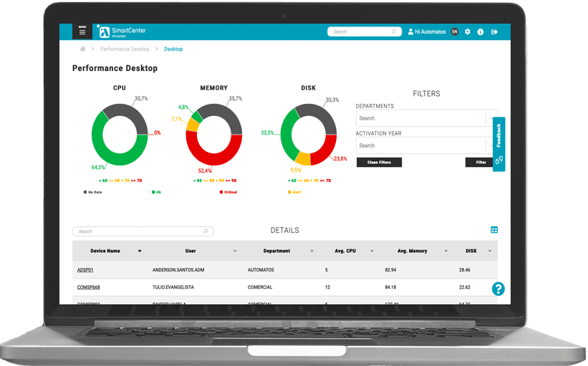Open the Department column dropdown arrow

(312, 251)
